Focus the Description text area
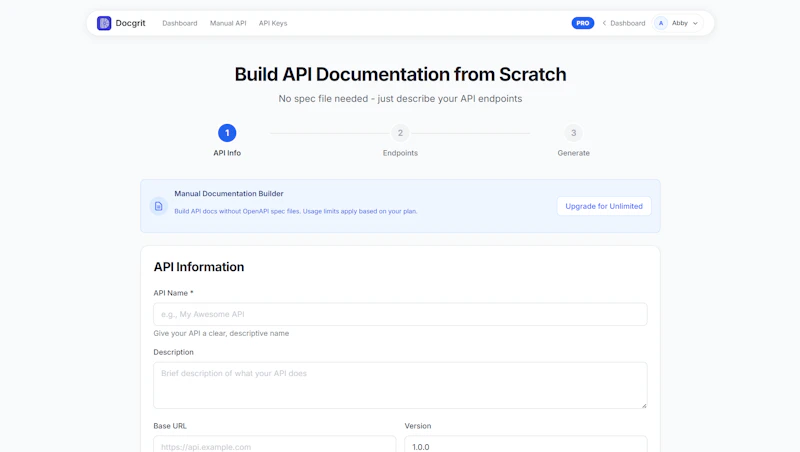 point(401,385)
